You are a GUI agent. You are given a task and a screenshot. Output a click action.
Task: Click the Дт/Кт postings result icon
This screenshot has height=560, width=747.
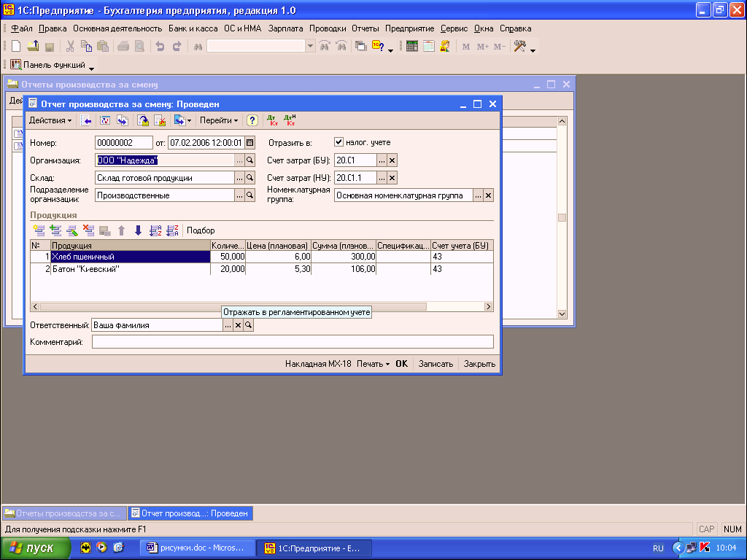[x=274, y=120]
